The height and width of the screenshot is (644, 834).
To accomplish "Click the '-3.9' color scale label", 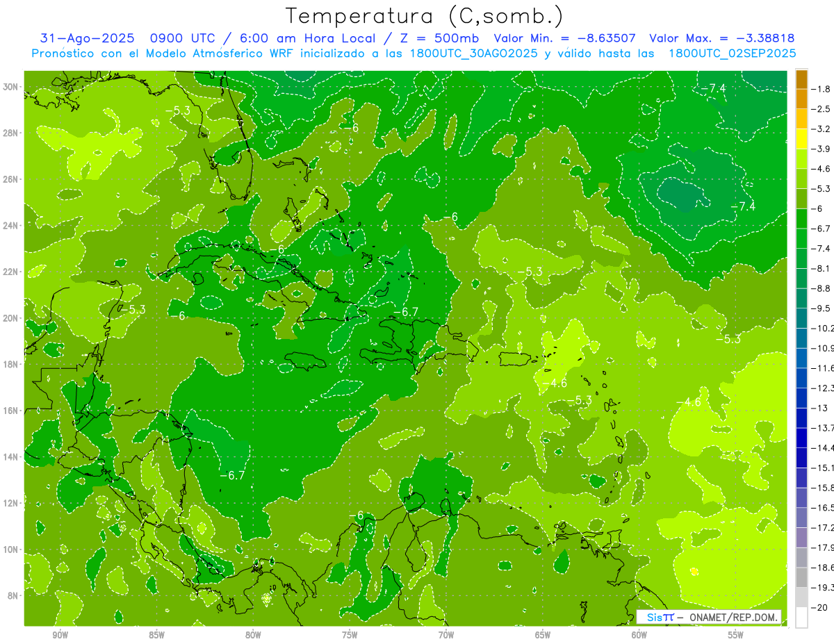I will [x=821, y=149].
